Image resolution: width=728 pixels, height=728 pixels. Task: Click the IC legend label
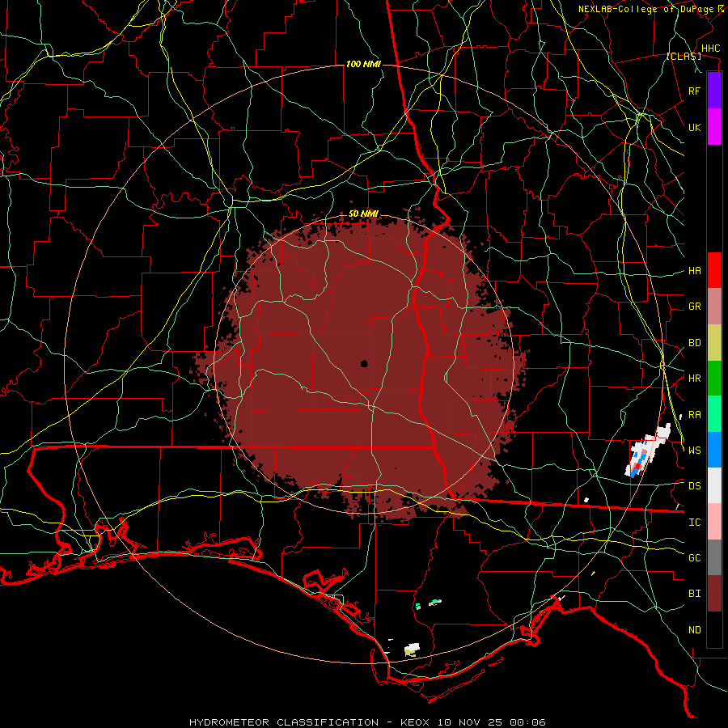tap(694, 523)
